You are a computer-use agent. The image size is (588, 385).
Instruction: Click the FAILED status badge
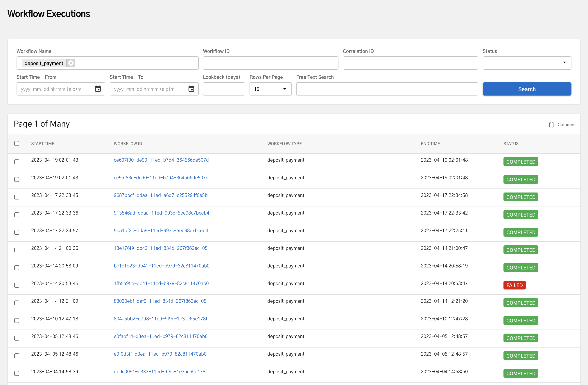514,285
